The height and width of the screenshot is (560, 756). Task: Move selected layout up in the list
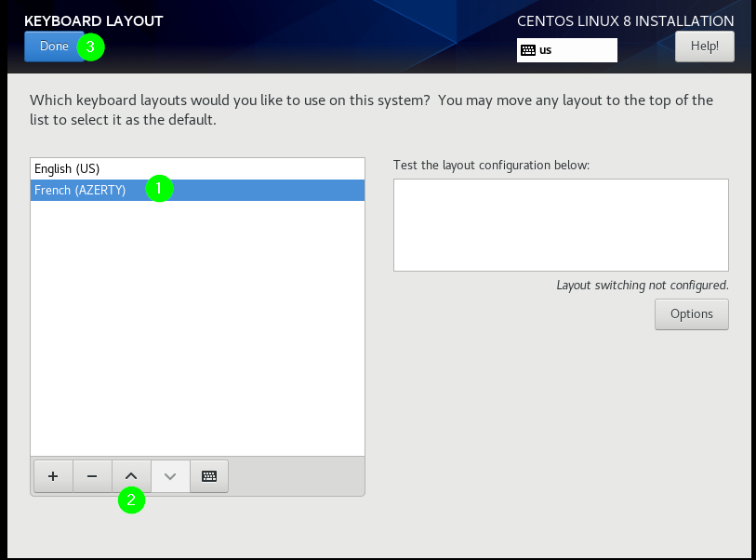[x=131, y=476]
